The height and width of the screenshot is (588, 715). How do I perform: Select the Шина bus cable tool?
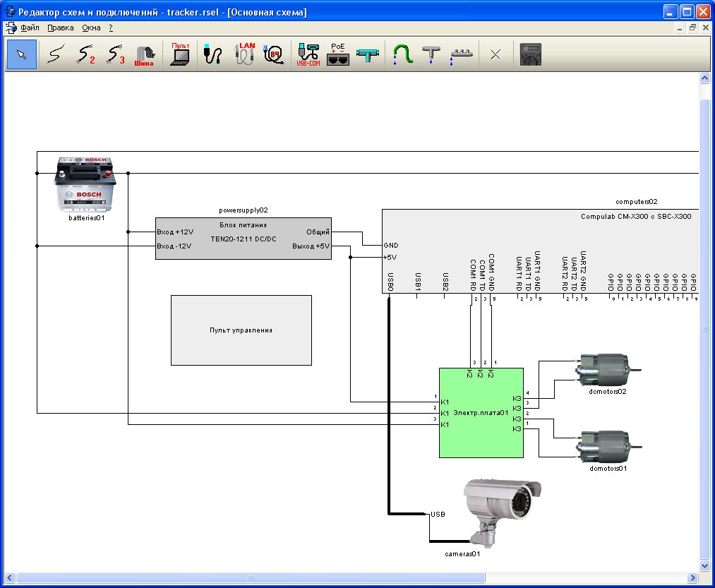[x=144, y=55]
